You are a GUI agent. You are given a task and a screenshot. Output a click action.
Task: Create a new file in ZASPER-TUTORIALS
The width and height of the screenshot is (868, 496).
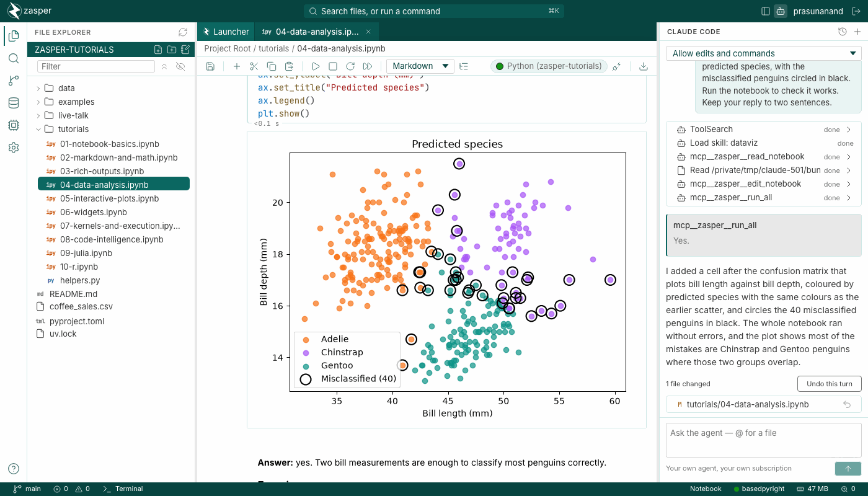click(158, 50)
